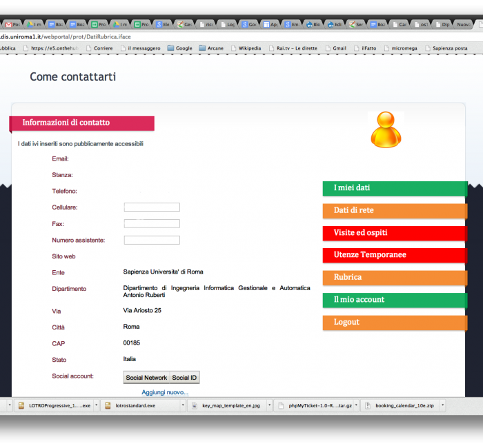Go to the Rubrica menu item

(395, 277)
